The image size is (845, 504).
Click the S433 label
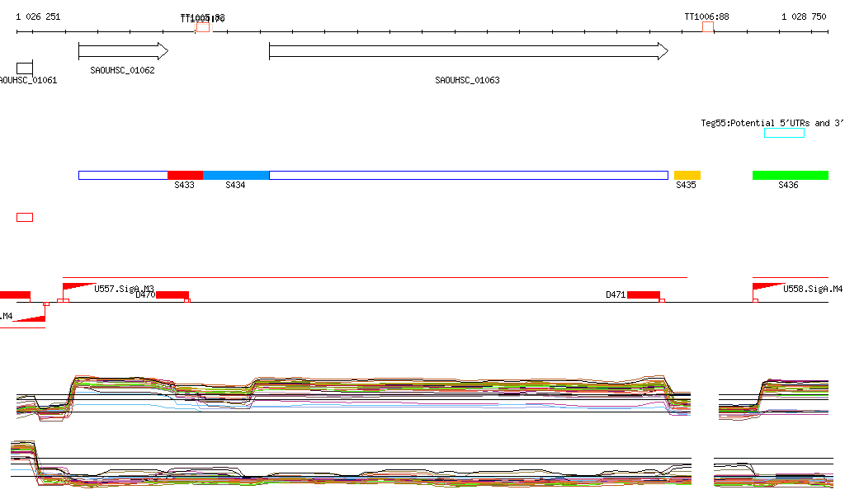pyautogui.click(x=184, y=185)
